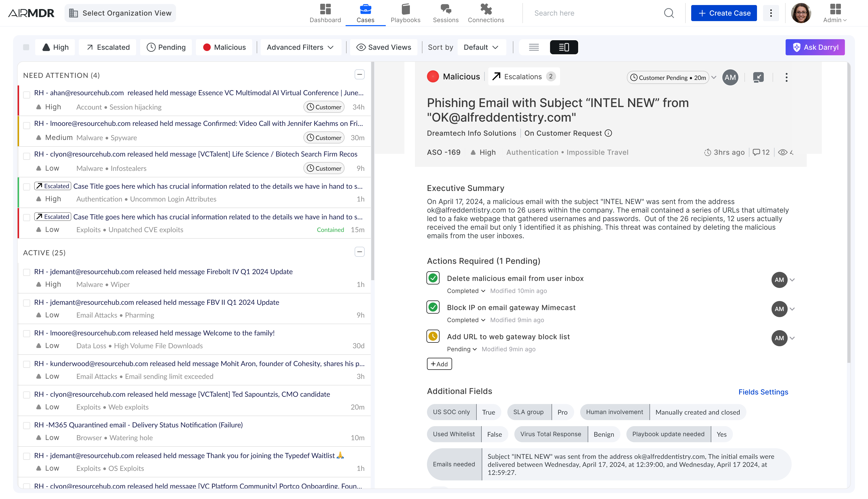Viewport: 868px width, 499px height.
Task: Switch to full list view layout
Action: coord(533,47)
